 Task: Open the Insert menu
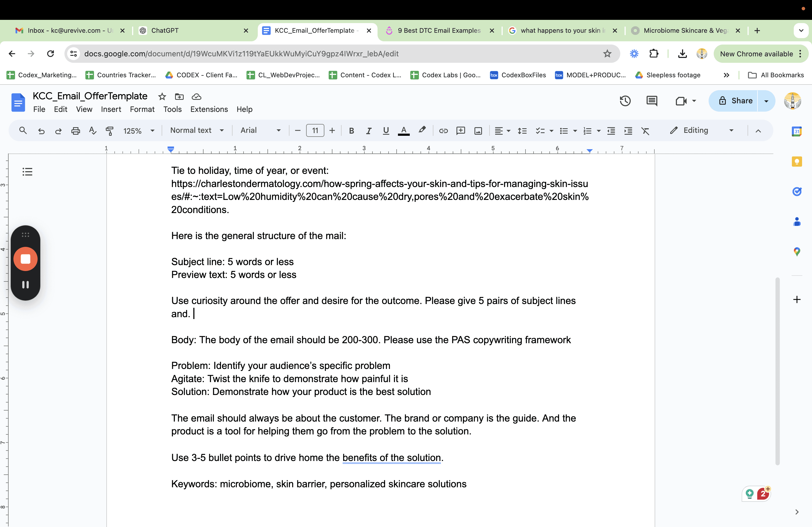click(x=111, y=109)
